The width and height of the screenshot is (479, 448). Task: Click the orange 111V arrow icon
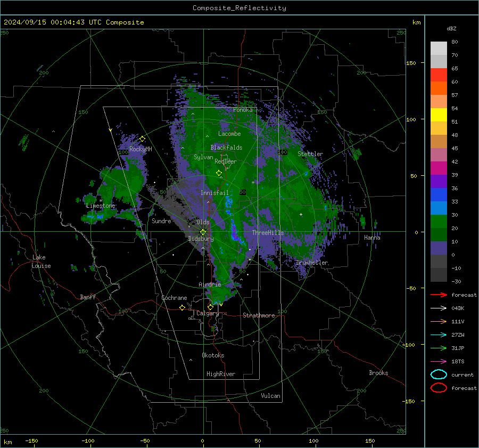[x=439, y=321]
